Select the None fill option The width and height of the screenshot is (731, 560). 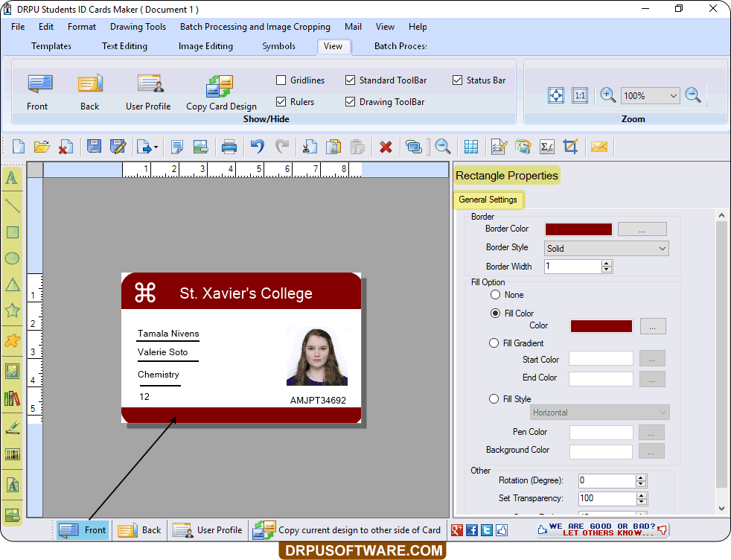click(495, 295)
